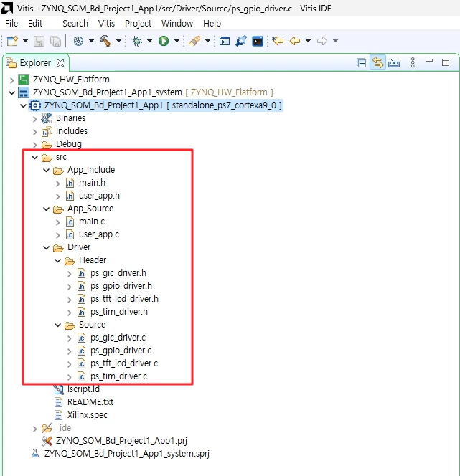Select main.h file

point(92,183)
